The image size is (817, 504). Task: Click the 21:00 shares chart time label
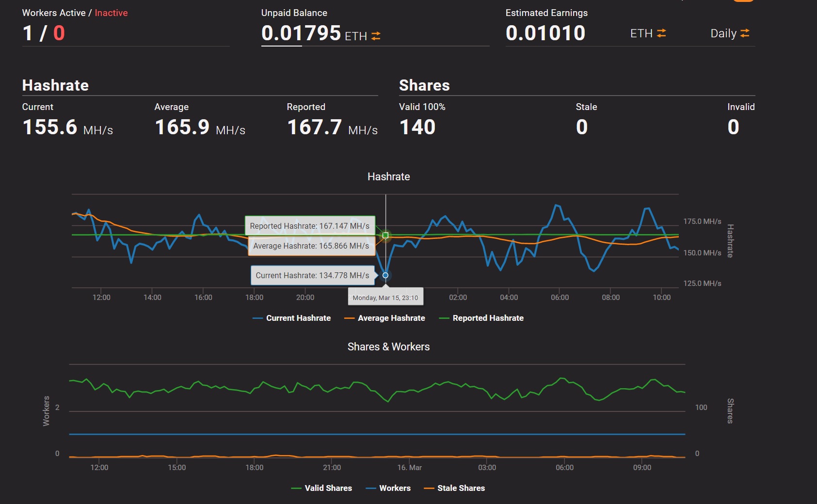(x=332, y=468)
